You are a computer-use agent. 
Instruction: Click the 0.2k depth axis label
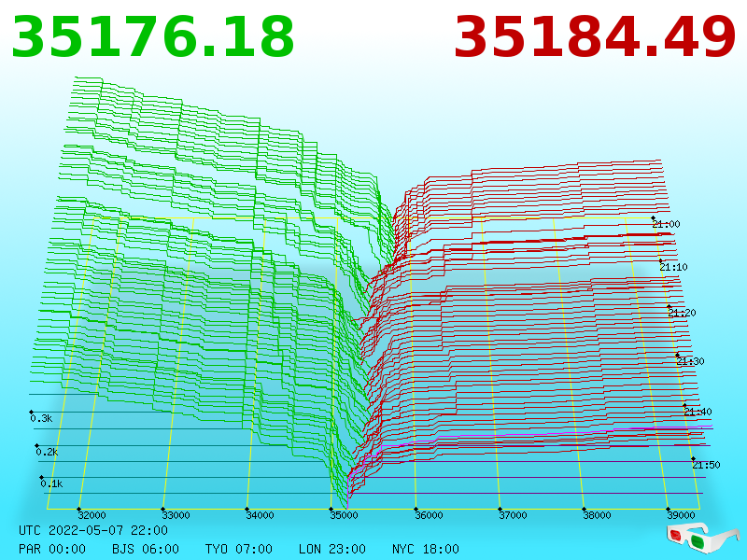(x=47, y=452)
